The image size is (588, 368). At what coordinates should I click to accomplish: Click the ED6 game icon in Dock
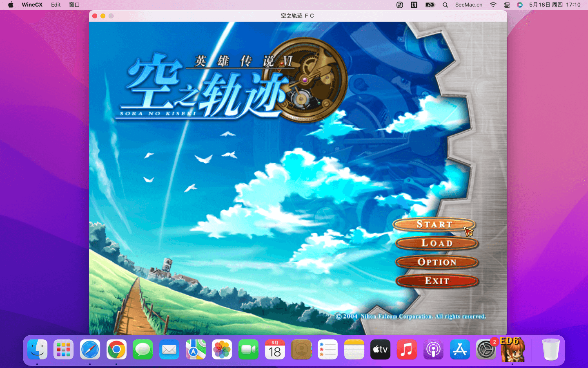(512, 350)
